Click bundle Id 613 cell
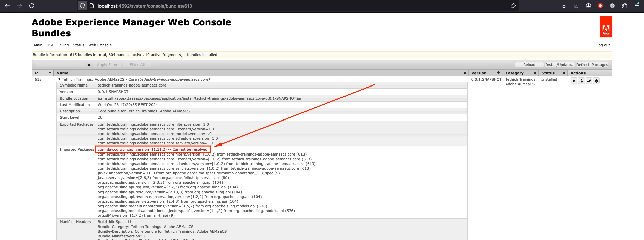This screenshot has width=644, height=240. pyautogui.click(x=38, y=79)
